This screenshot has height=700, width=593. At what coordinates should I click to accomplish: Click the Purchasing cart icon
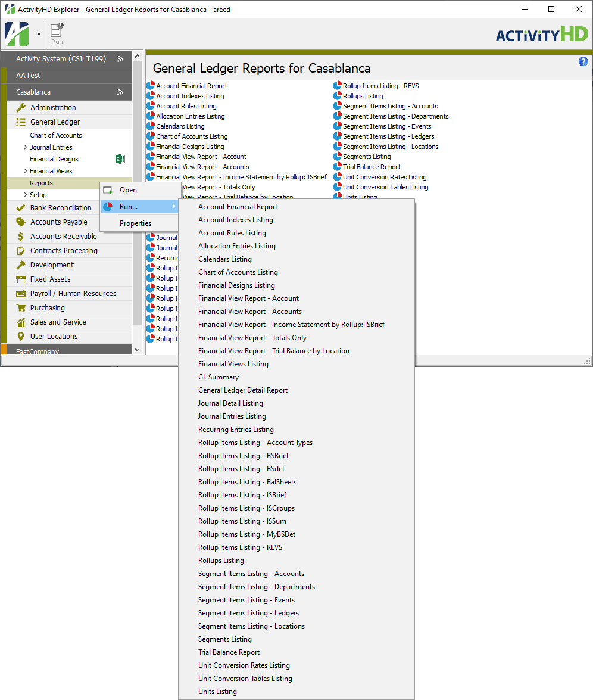click(21, 308)
